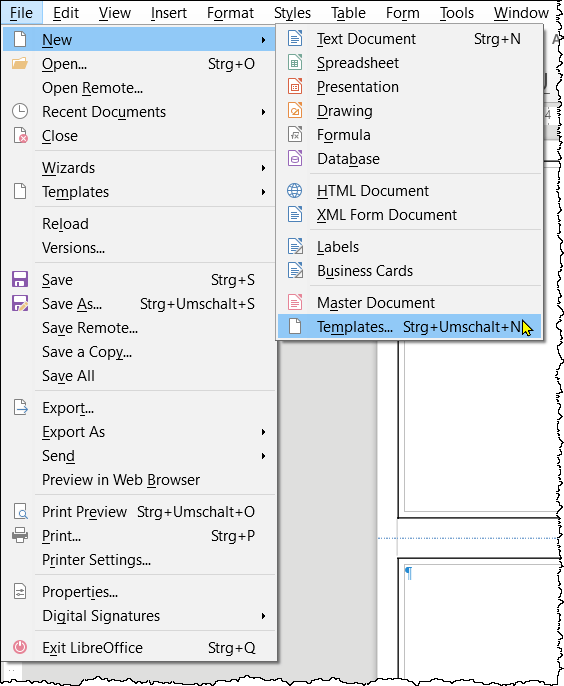This screenshot has width=564, height=686.
Task: Close the open File menu via its title
Action: pos(21,13)
